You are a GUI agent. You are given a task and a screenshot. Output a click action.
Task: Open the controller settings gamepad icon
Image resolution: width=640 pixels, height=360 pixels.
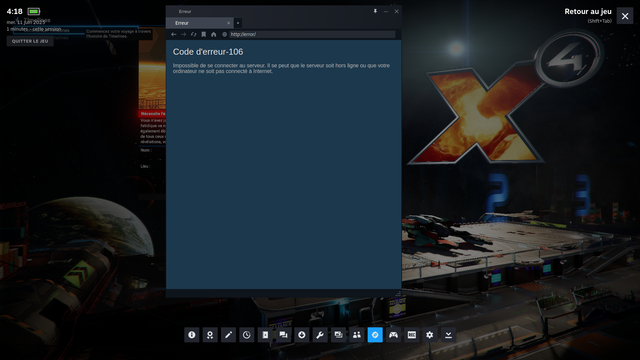tap(393, 335)
